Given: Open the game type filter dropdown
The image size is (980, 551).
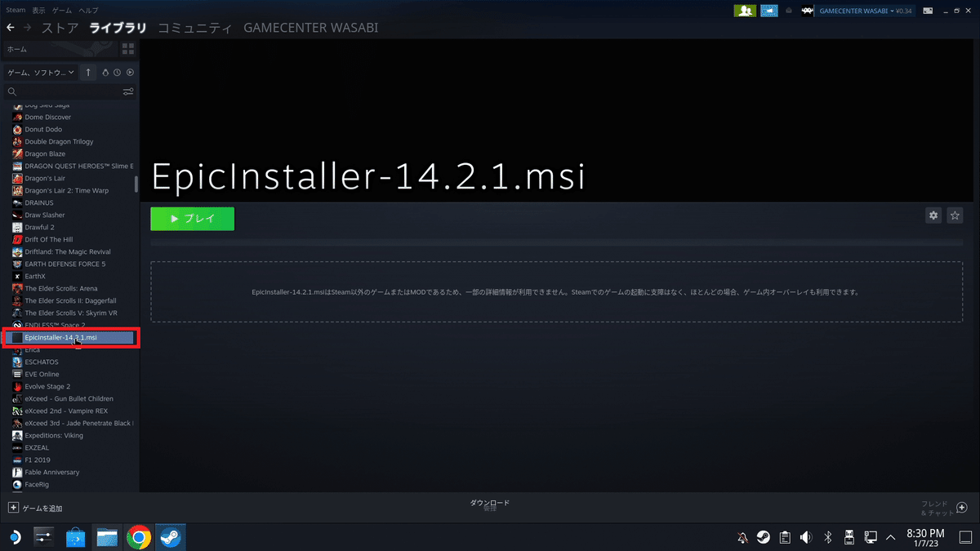Looking at the screenshot, I should tap(41, 73).
